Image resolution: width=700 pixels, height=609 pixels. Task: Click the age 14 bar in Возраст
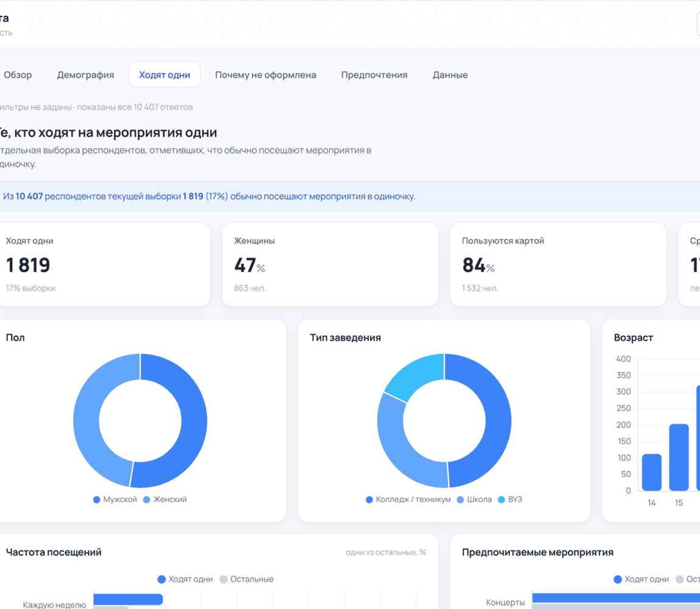point(651,472)
